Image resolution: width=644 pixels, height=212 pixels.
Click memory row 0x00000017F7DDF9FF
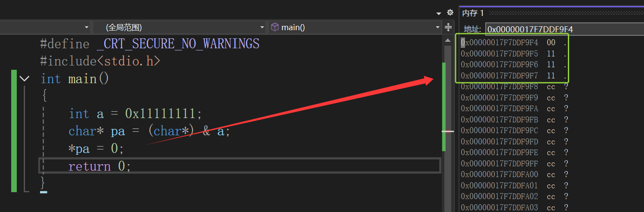tap(514, 164)
